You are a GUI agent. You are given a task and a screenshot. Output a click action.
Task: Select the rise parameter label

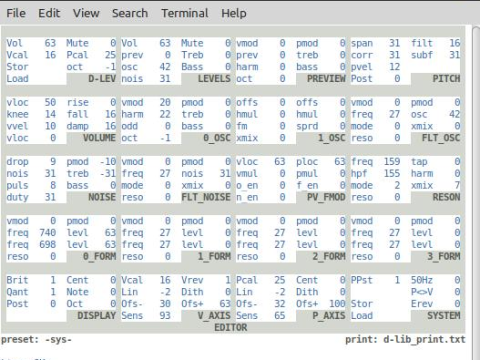pyautogui.click(x=77, y=103)
